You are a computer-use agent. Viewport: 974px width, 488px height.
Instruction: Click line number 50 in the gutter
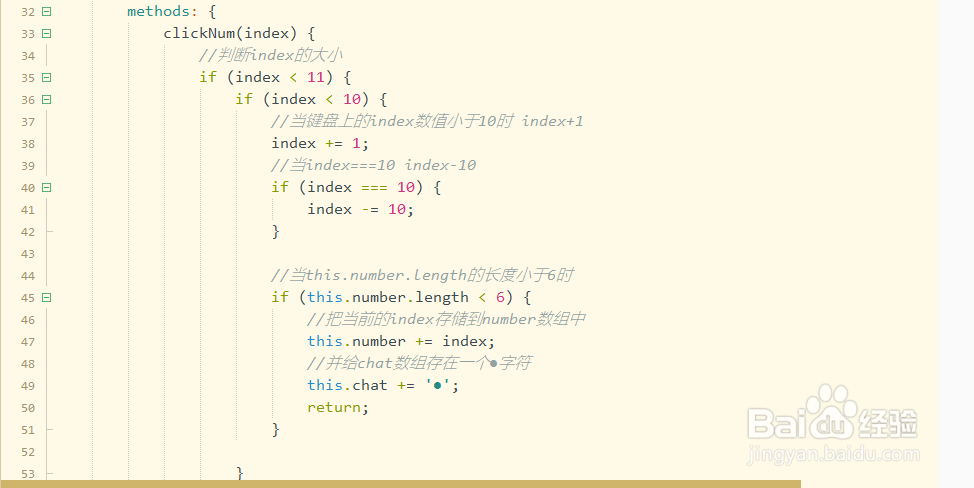28,408
